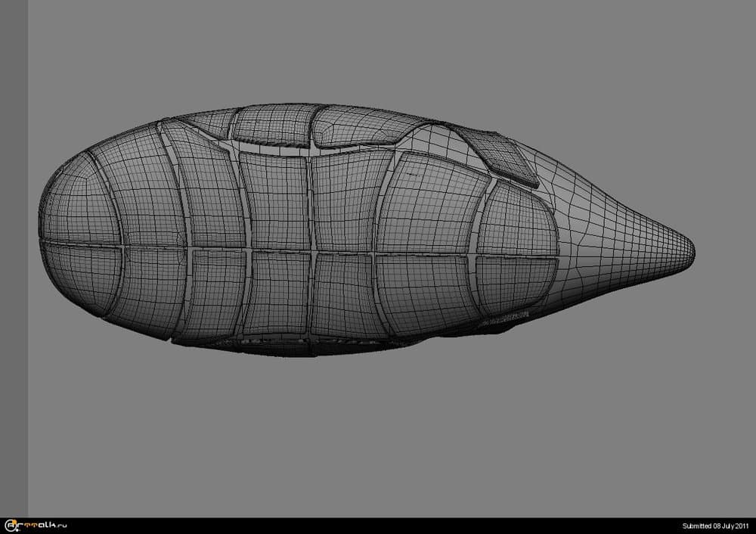Viewport: 756px width, 534px height.
Task: Select the raised square hatch panel near tail
Action: [x=501, y=155]
